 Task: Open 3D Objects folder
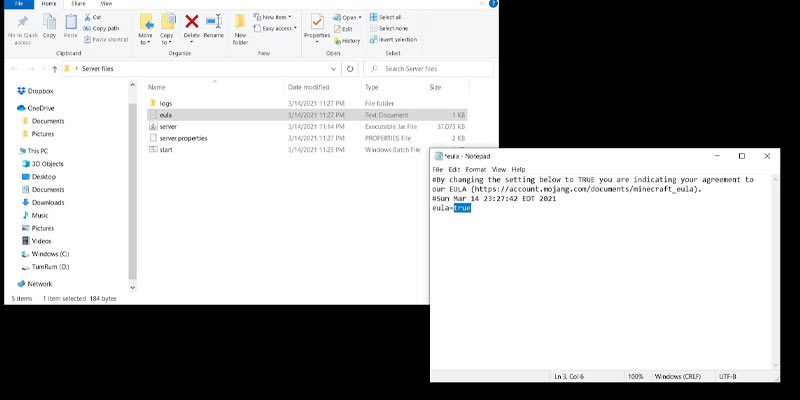click(x=42, y=164)
